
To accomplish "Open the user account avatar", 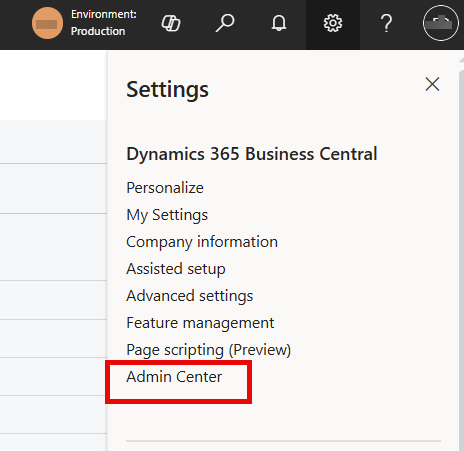I will point(441,23).
